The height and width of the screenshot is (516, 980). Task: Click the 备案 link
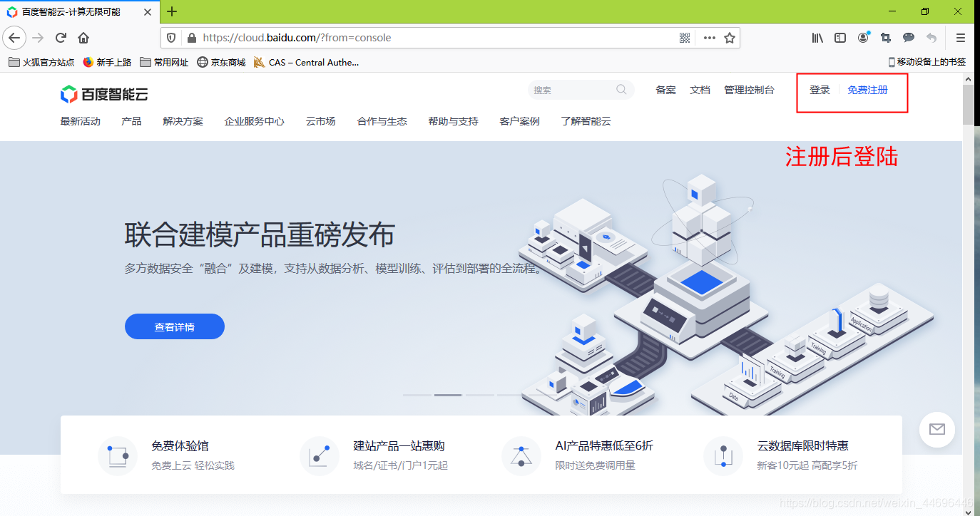coord(666,90)
